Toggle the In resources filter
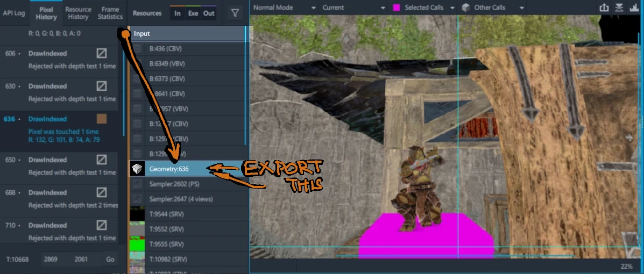644x274 pixels. point(178,13)
